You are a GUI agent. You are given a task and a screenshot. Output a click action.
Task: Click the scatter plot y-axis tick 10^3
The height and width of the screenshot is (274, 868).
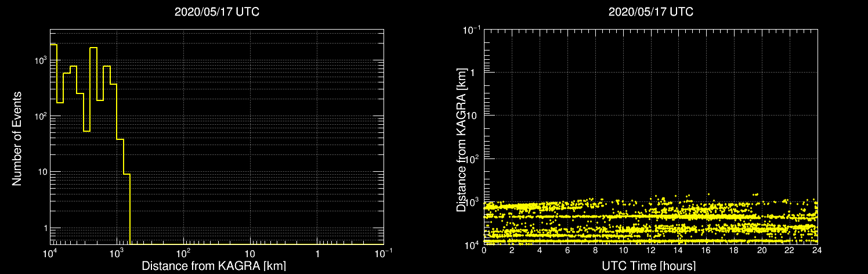click(473, 201)
